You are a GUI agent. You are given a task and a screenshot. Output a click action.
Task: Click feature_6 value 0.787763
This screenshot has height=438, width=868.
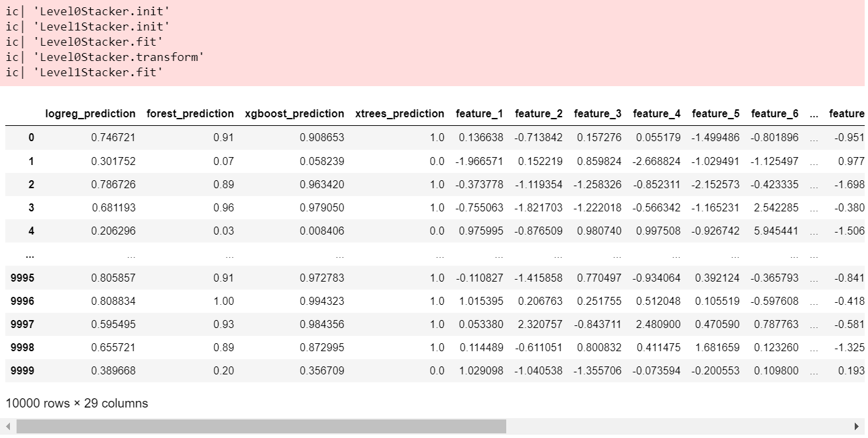pos(776,324)
